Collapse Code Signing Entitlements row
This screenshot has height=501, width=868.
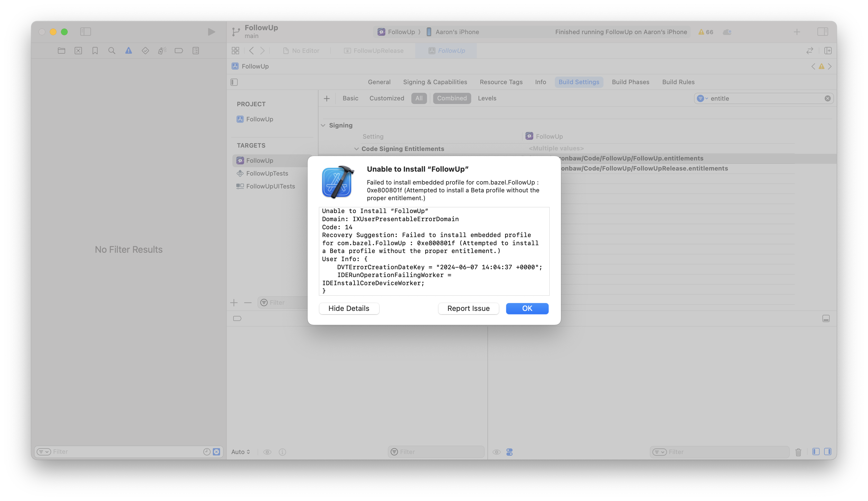click(x=356, y=149)
